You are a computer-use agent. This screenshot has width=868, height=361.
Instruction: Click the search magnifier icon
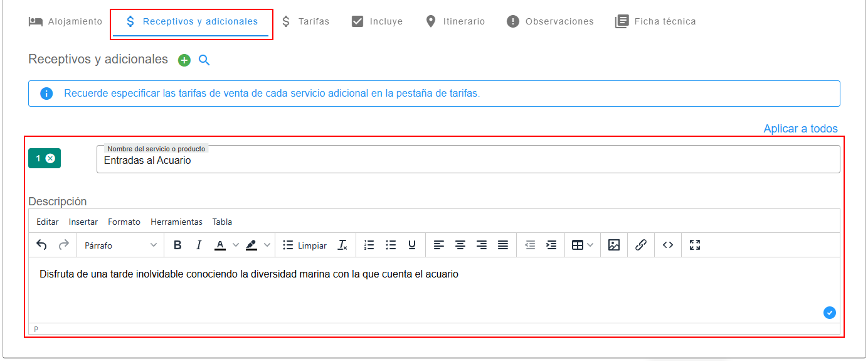[x=204, y=60]
